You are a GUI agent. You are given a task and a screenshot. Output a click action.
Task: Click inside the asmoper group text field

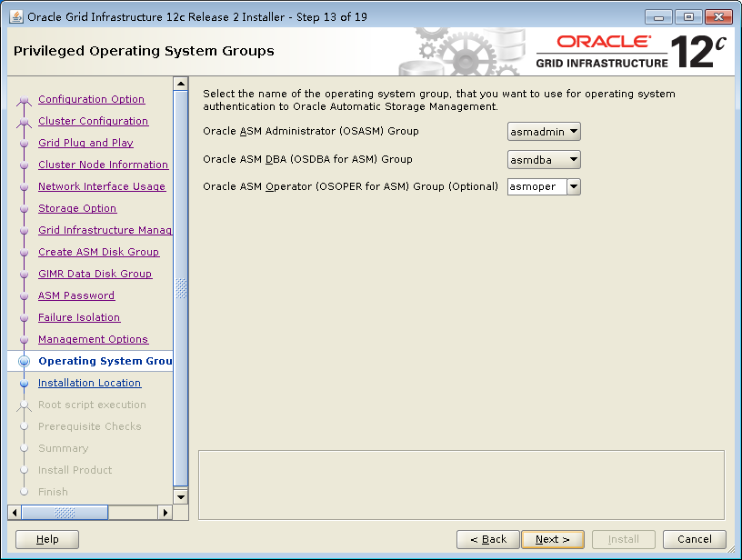pos(537,187)
